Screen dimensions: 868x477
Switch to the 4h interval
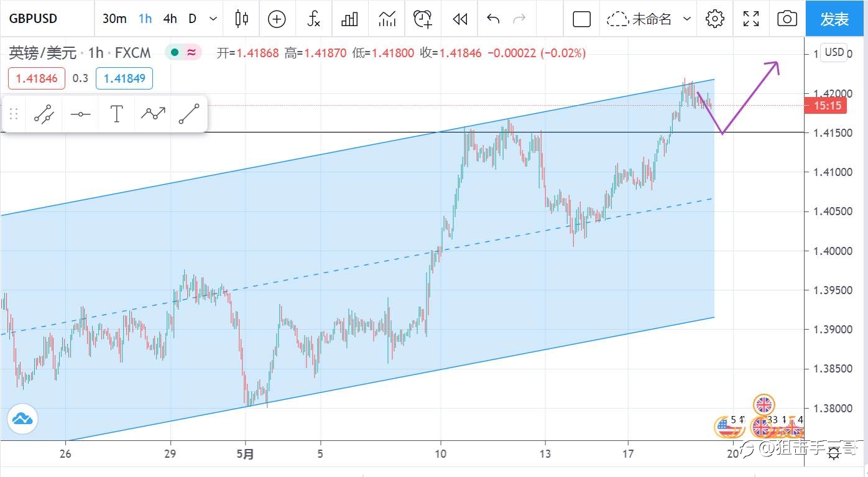(170, 19)
